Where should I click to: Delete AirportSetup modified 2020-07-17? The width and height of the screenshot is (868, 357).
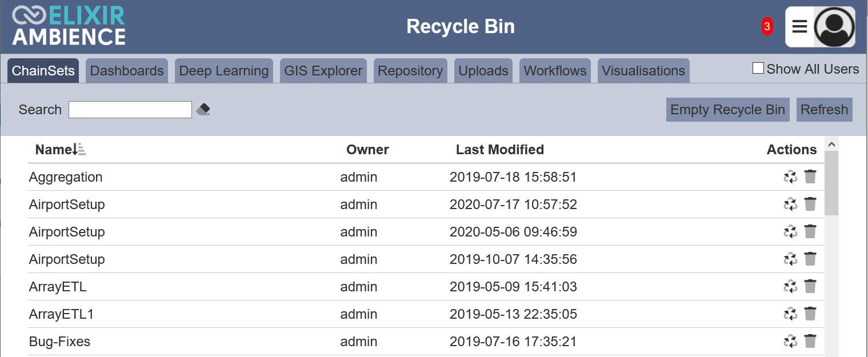pos(810,204)
